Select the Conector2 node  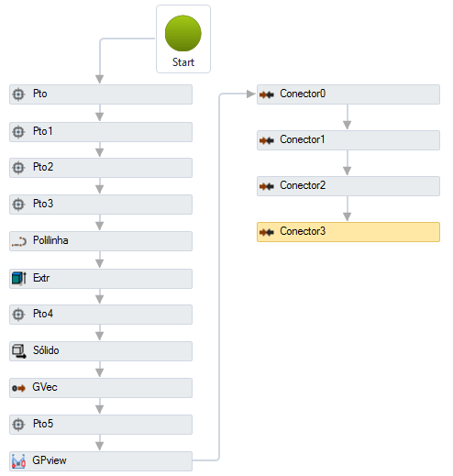[348, 186]
